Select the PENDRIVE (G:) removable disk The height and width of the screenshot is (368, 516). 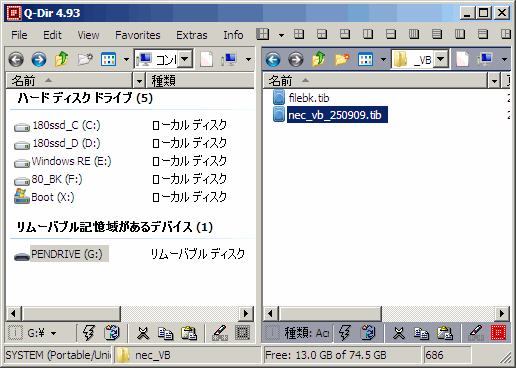[61, 254]
